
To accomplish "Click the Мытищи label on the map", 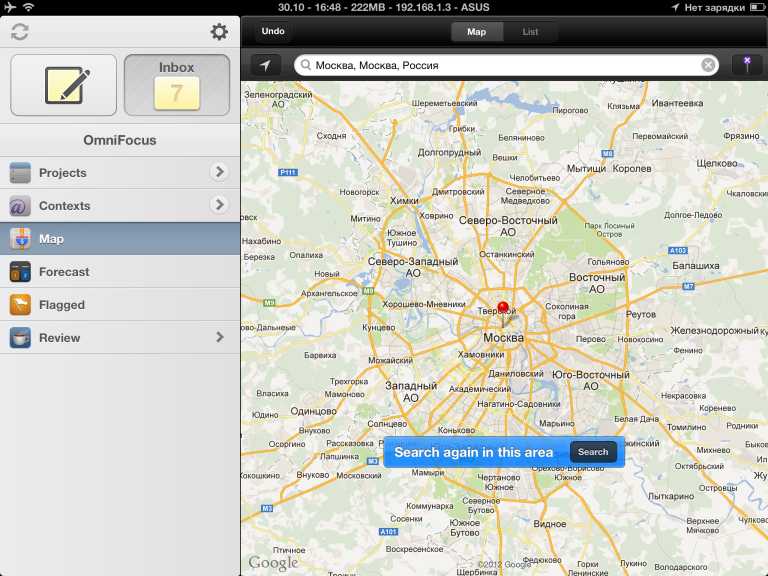I will (586, 168).
